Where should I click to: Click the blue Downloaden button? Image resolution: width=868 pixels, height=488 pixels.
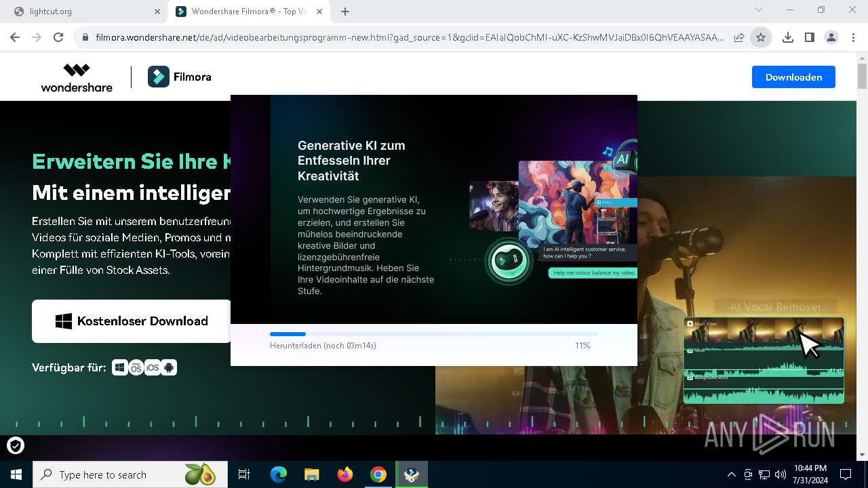pyautogui.click(x=793, y=77)
